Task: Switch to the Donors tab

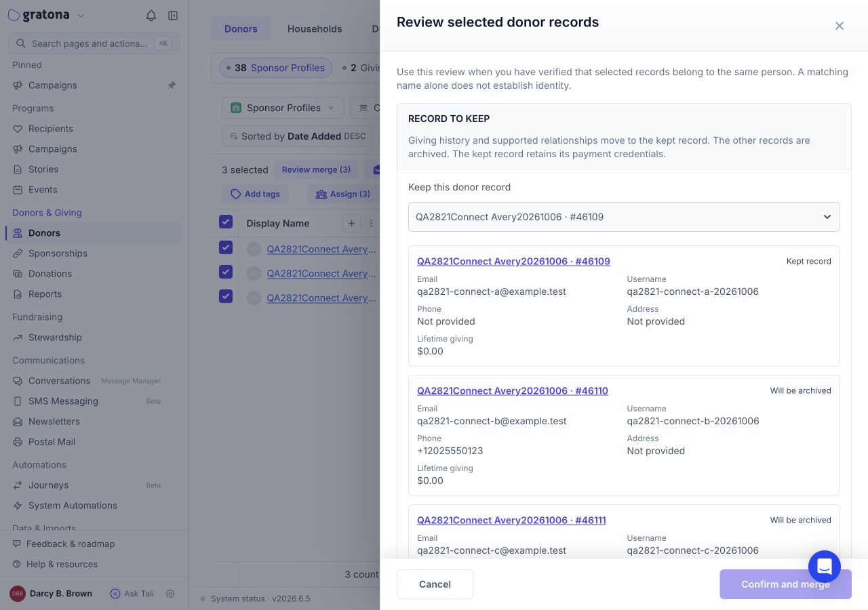Action: pos(241,28)
